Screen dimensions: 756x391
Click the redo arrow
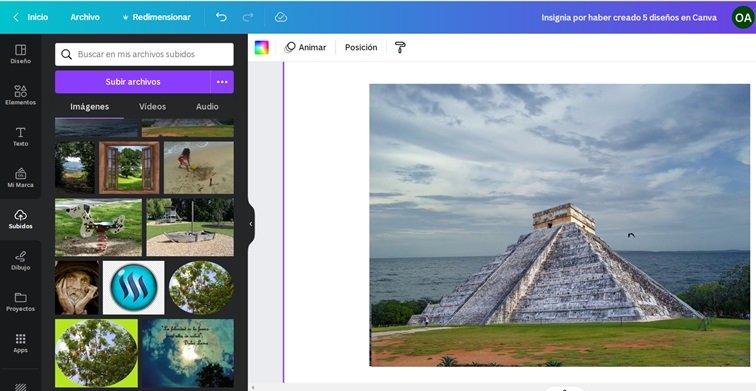click(248, 17)
